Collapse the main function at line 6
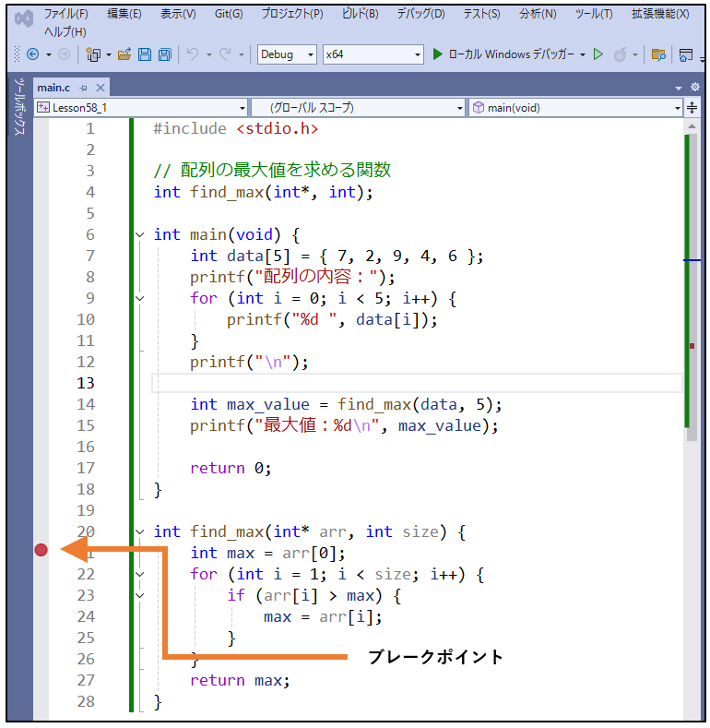Viewport: 710px width, 728px height. [x=139, y=235]
